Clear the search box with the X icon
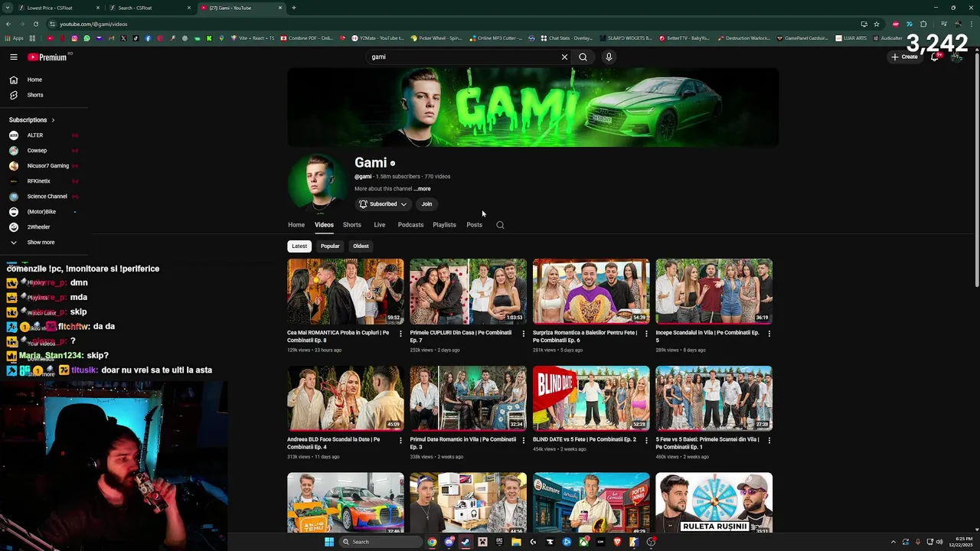This screenshot has height=551, width=980. coord(564,57)
